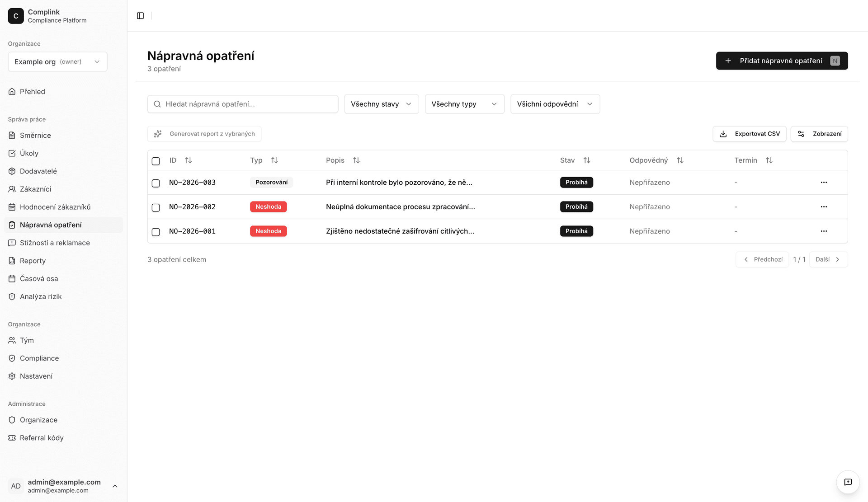Select the checkbox for NO-2026-002
The image size is (868, 502).
156,207
